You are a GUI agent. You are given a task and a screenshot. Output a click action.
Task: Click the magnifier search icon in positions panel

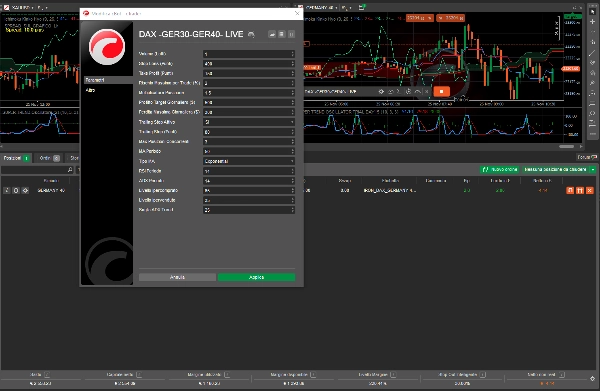(x=70, y=169)
